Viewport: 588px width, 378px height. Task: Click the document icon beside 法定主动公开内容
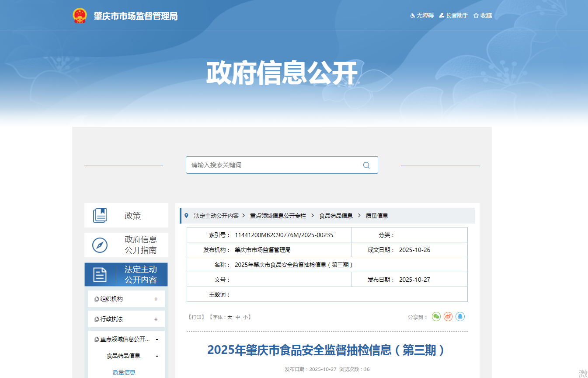pos(100,275)
